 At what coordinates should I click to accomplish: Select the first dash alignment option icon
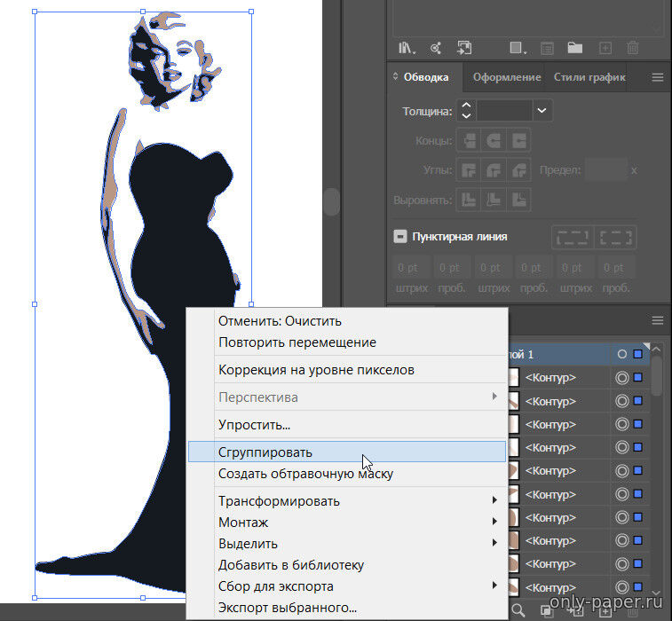click(572, 237)
